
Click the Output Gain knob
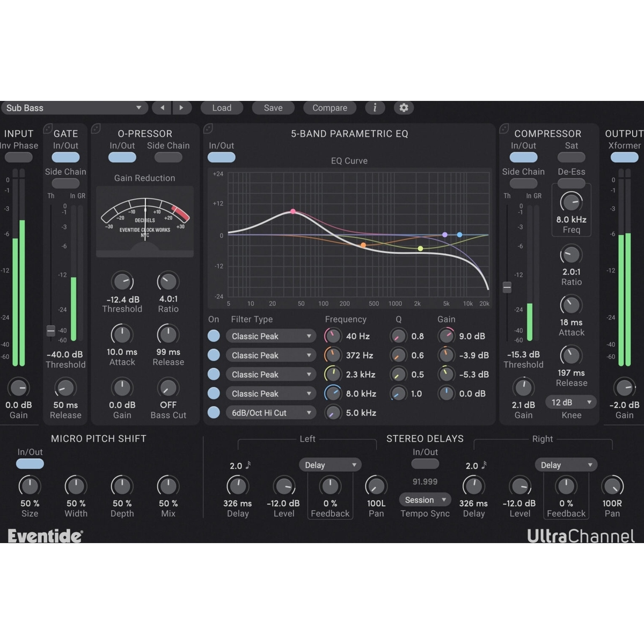point(625,387)
